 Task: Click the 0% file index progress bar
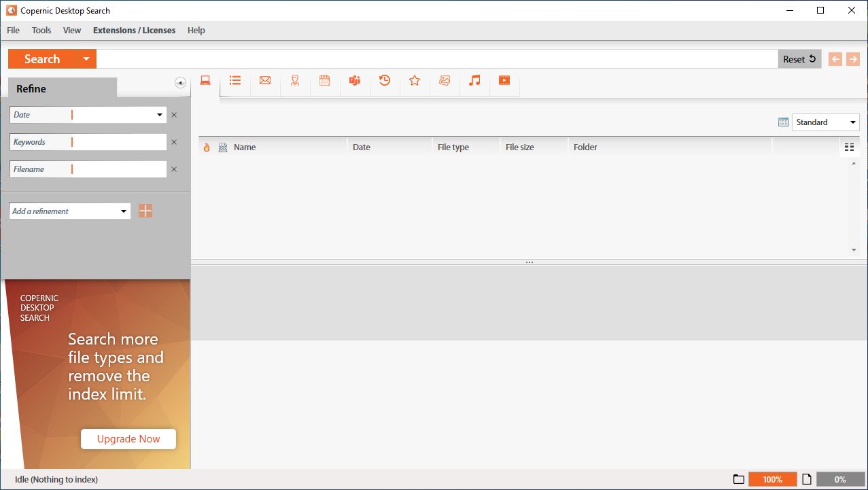pos(840,479)
